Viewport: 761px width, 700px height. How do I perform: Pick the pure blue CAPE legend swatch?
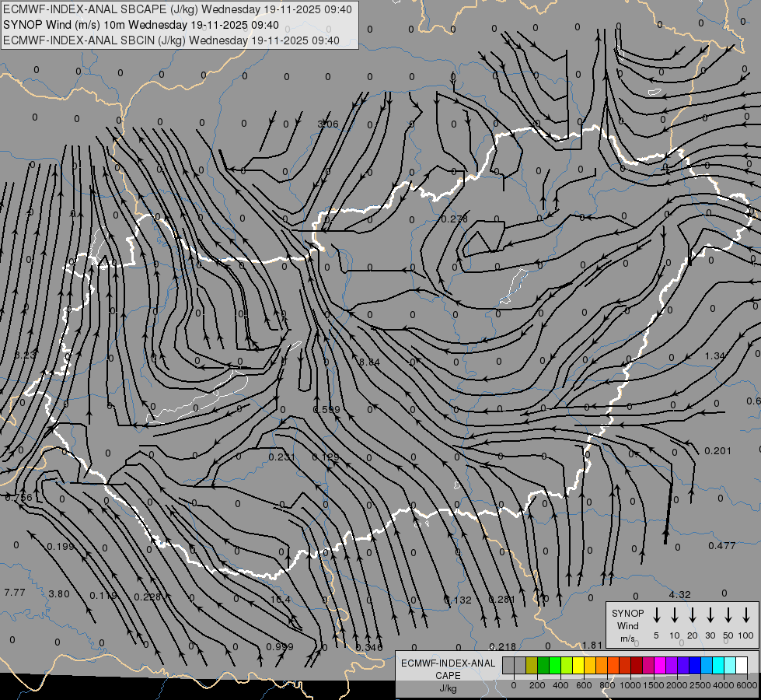pos(694,665)
